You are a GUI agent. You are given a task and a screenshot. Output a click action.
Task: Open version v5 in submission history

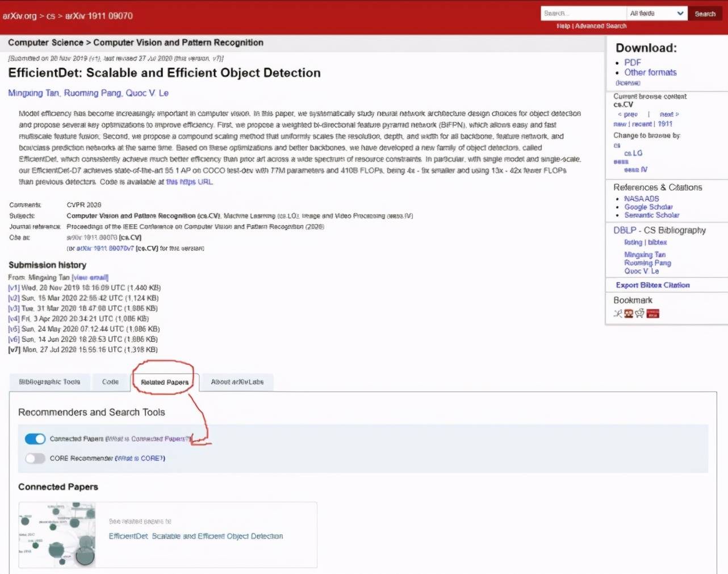coord(14,329)
